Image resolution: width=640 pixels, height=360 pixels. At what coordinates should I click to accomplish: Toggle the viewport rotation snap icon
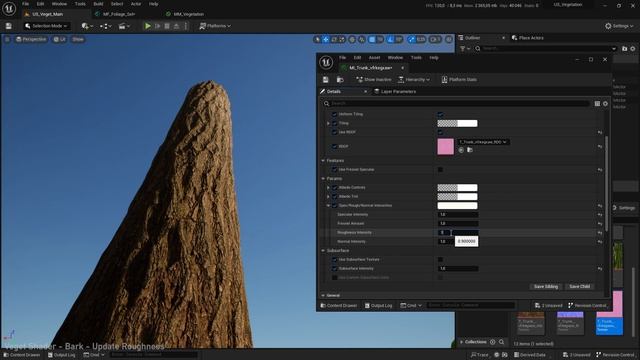pyautogui.click(x=391, y=39)
